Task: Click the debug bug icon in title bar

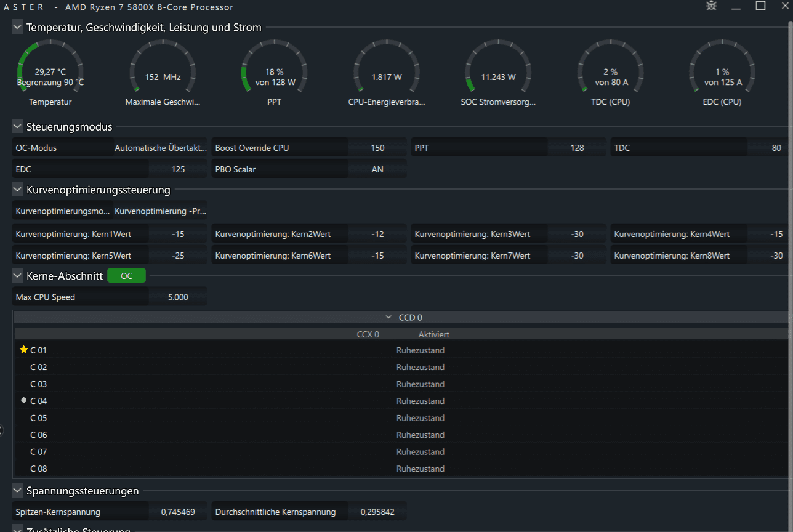Action: 711,6
